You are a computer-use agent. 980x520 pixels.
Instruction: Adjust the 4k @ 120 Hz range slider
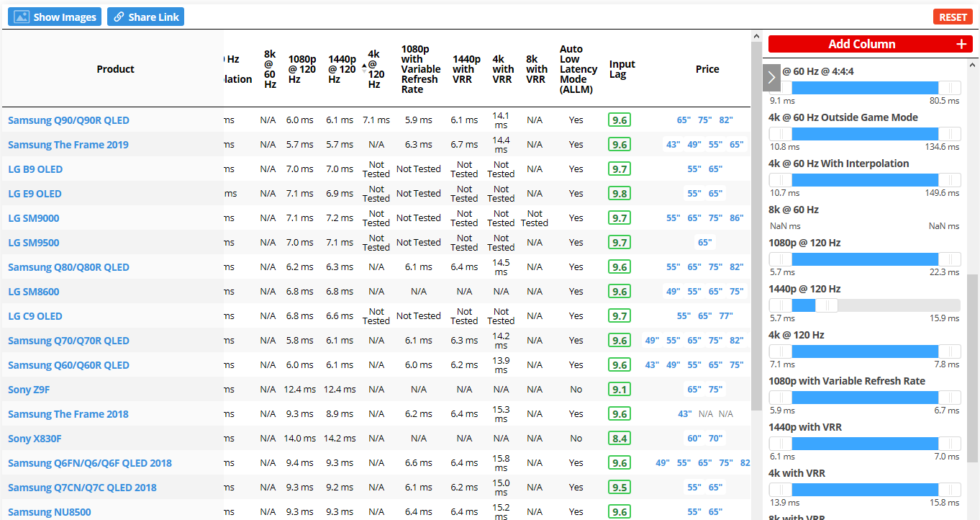click(x=864, y=351)
